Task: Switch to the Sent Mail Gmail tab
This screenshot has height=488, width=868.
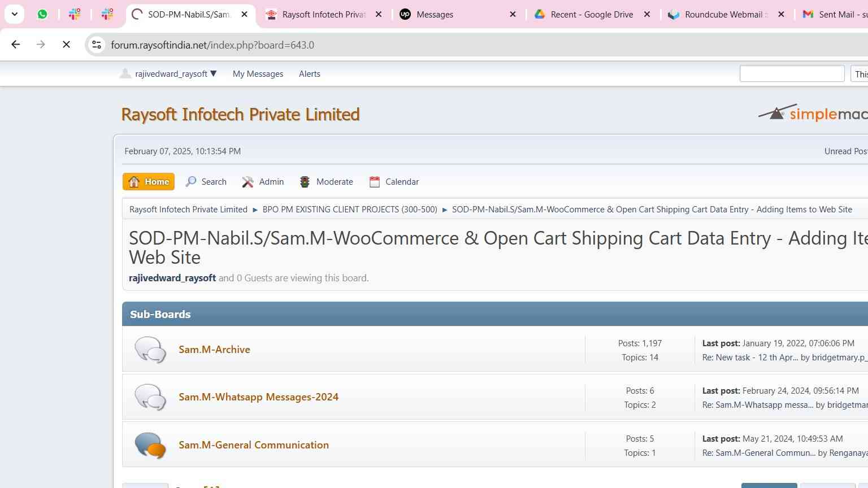Action: (x=836, y=15)
